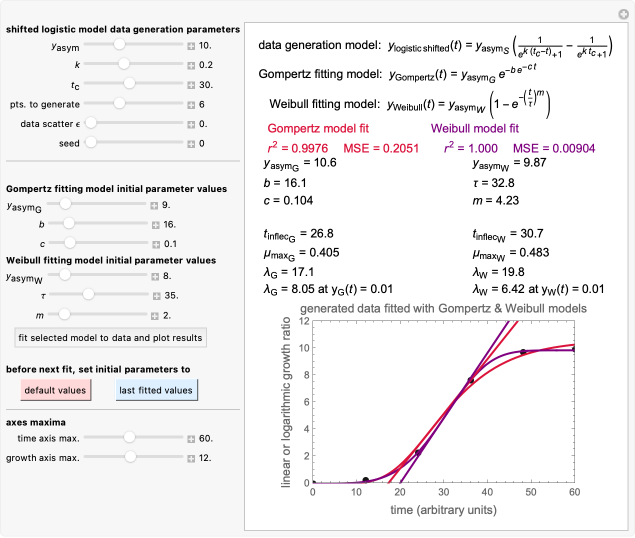Click plus icon beside seed slider
This screenshot has width=635, height=538.
coord(191,143)
